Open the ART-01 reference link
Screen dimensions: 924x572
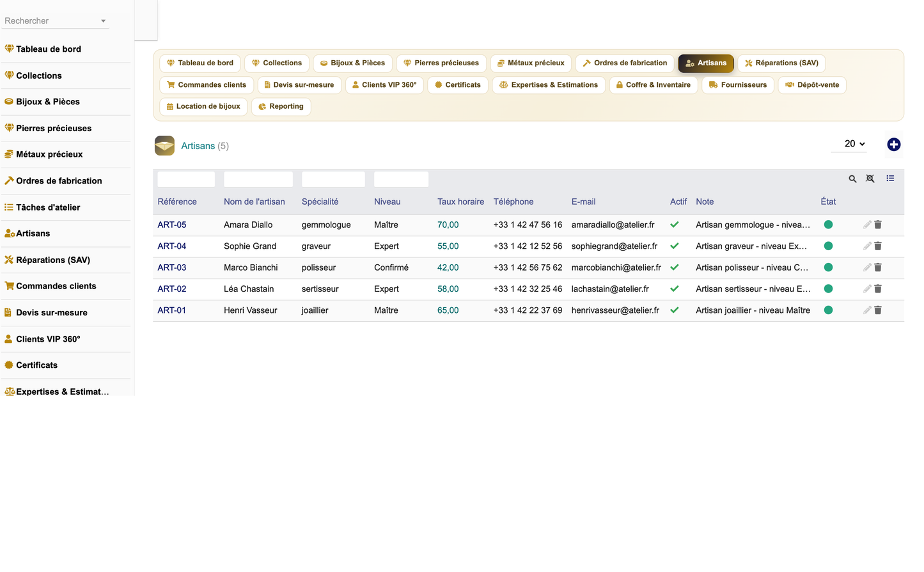point(172,310)
